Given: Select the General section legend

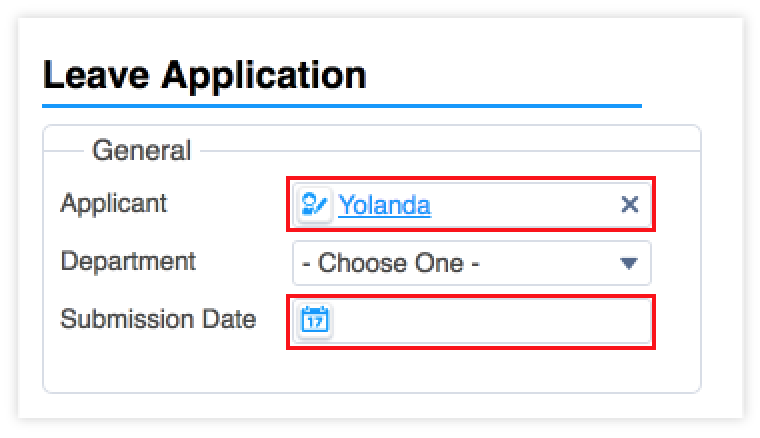Looking at the screenshot, I should click(142, 150).
